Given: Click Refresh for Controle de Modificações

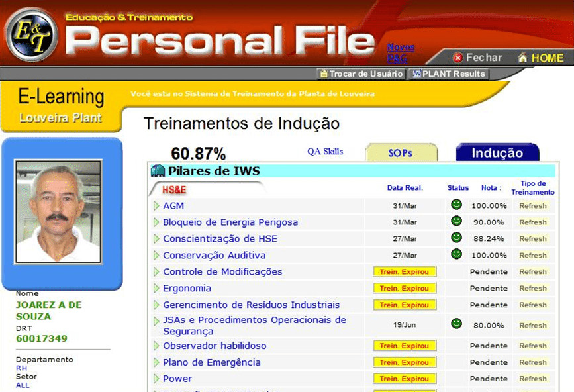Looking at the screenshot, I should tap(533, 272).
